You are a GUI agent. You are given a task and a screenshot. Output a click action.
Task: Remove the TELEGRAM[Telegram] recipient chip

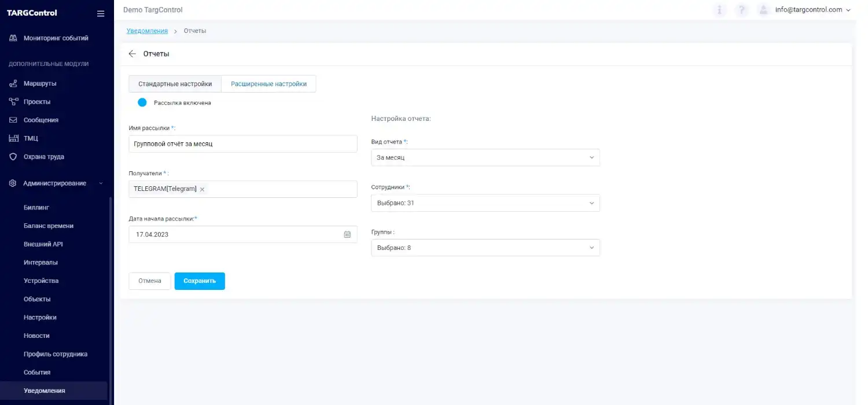[x=202, y=189]
